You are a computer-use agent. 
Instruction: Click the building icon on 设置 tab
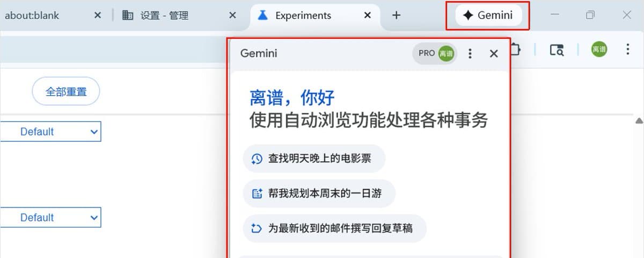(x=128, y=16)
